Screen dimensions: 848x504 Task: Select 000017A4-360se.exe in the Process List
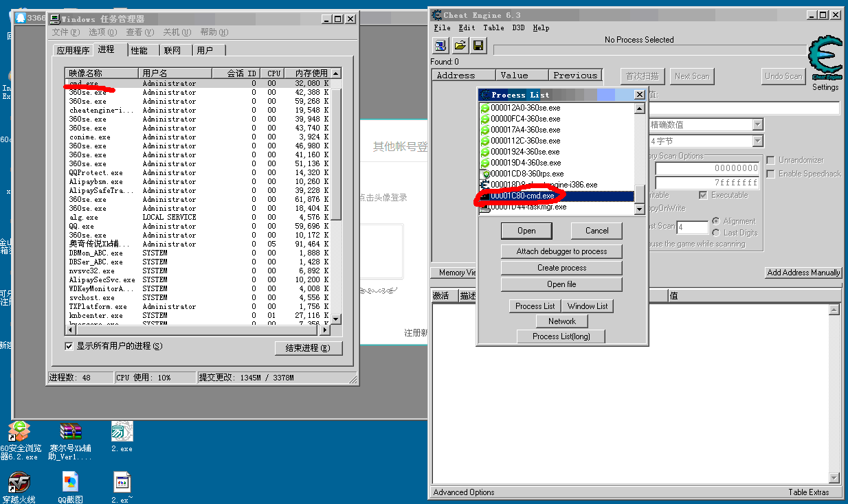526,130
